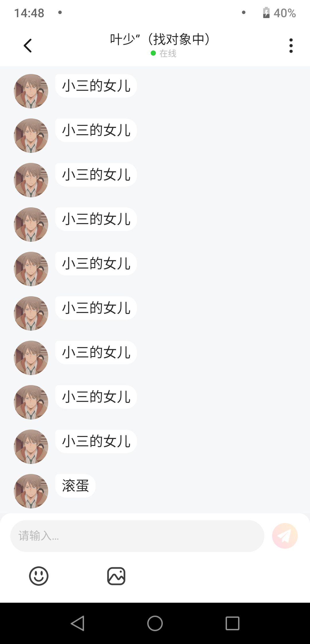Image resolution: width=310 pixels, height=644 pixels.
Task: Tap the Android recent apps square
Action: coord(232,623)
